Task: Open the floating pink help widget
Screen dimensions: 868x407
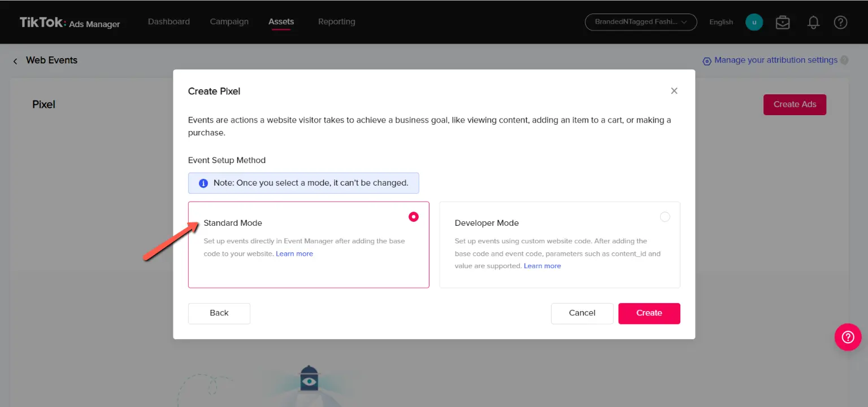Action: tap(848, 337)
